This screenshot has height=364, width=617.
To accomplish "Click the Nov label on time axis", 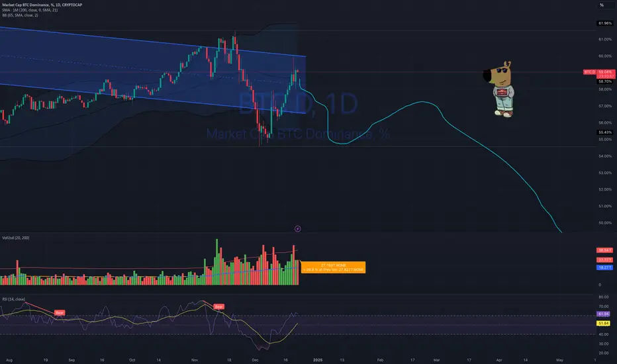I will coord(195,360).
